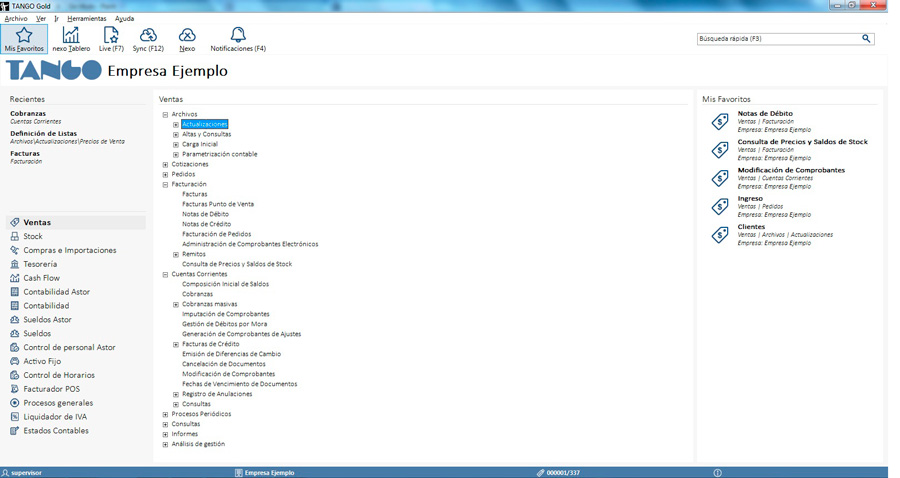Expand Cobranzas masivas node
The height and width of the screenshot is (478, 900).
[x=176, y=304]
